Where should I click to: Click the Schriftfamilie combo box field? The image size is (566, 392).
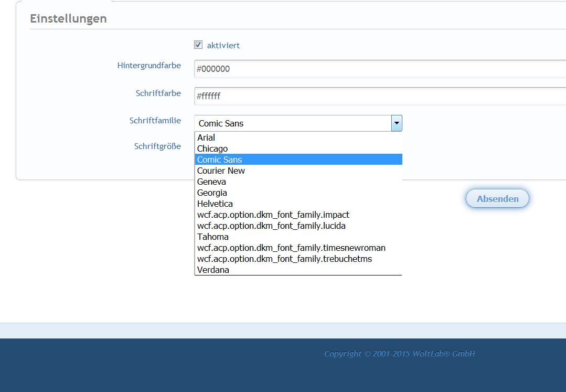(x=293, y=123)
